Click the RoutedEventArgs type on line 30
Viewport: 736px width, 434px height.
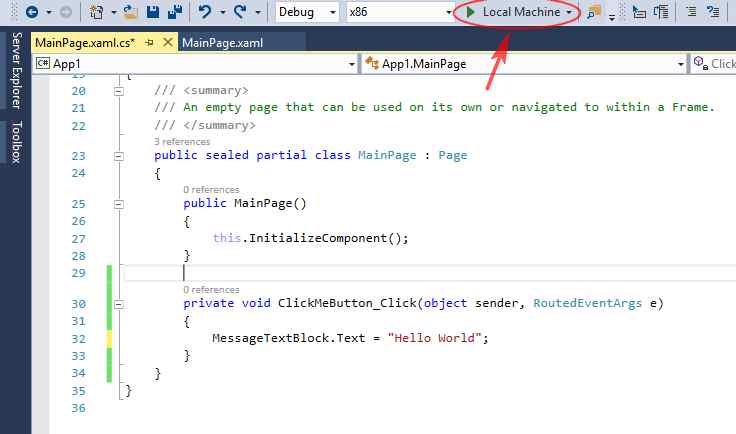point(587,303)
